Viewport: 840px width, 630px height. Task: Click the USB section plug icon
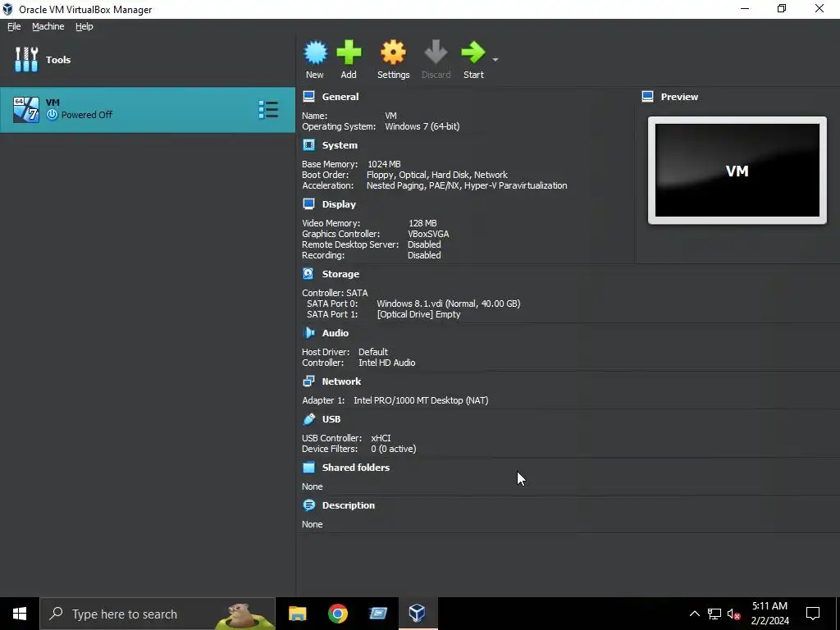[x=308, y=419]
